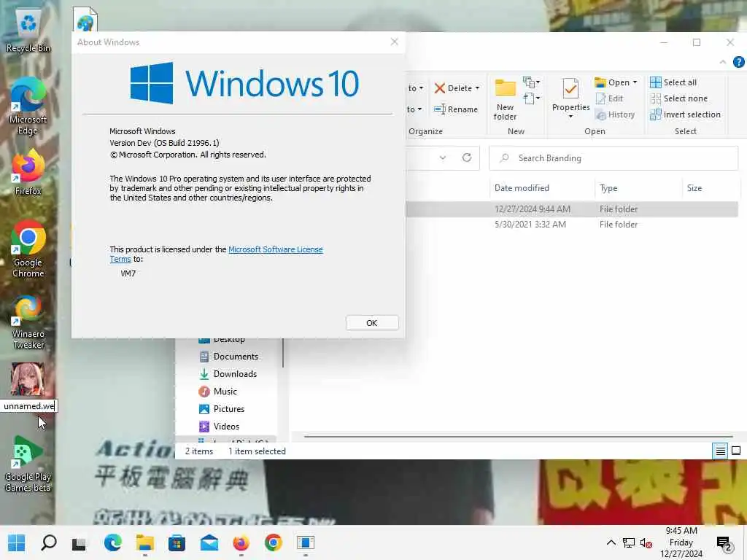Click OK in About Windows dialog
Viewport: 747px width, 560px height.
point(371,323)
